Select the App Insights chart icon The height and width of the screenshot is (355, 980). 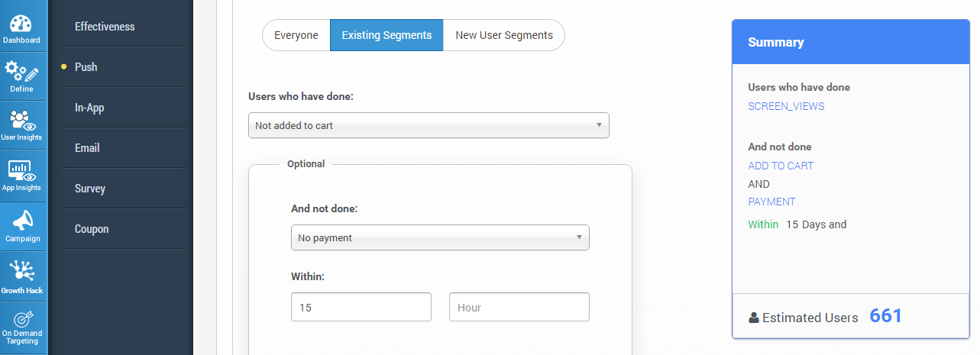[21, 171]
